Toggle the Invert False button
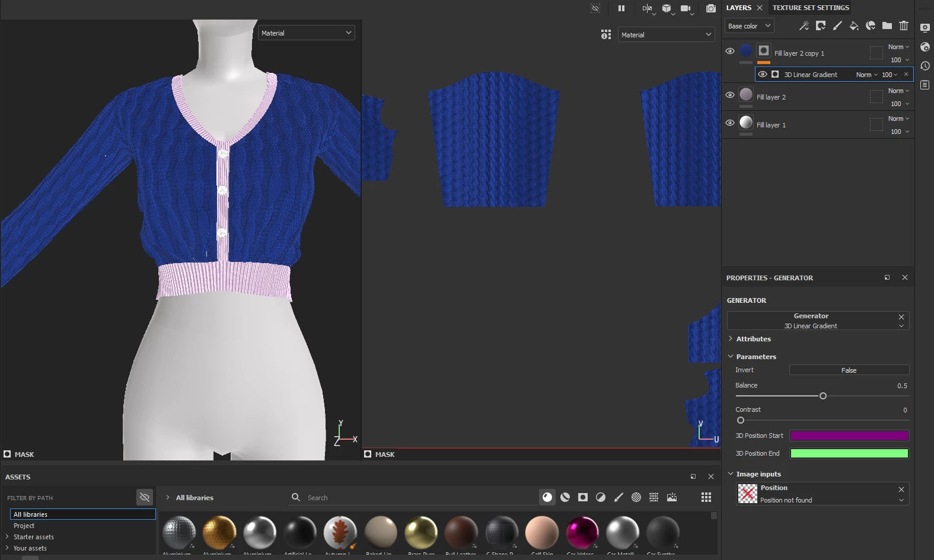The width and height of the screenshot is (934, 560). (849, 370)
